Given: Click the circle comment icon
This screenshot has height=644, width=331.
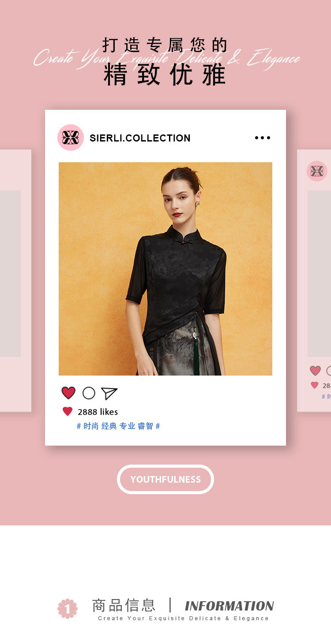Looking at the screenshot, I should [89, 393].
